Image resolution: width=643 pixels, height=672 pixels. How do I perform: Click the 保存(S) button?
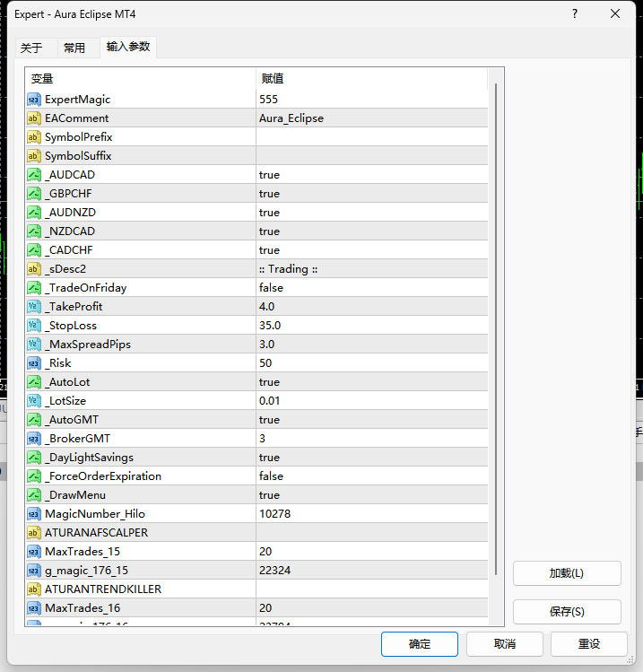[x=567, y=612]
